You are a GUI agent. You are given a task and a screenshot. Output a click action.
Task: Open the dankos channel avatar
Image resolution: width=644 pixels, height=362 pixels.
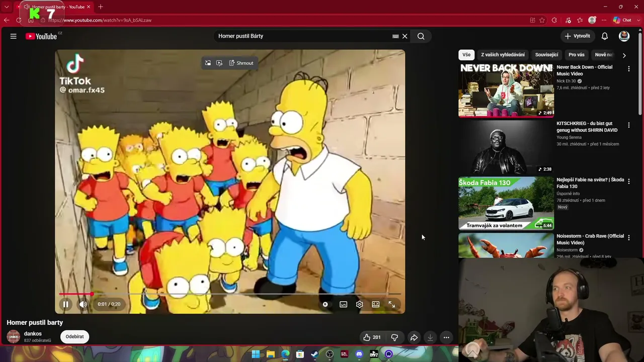[x=14, y=337]
